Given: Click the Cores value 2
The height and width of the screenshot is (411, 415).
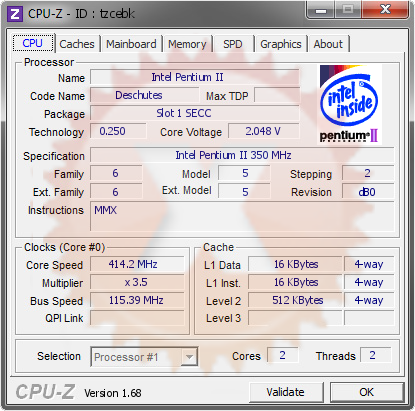Looking at the screenshot, I should tap(282, 355).
